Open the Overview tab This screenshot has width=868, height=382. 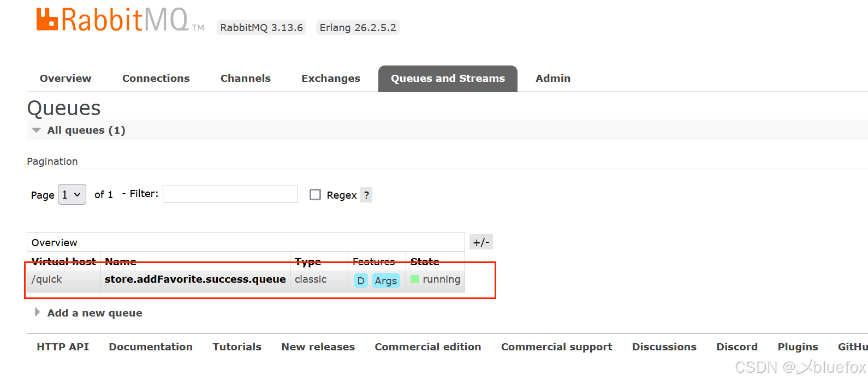[66, 78]
